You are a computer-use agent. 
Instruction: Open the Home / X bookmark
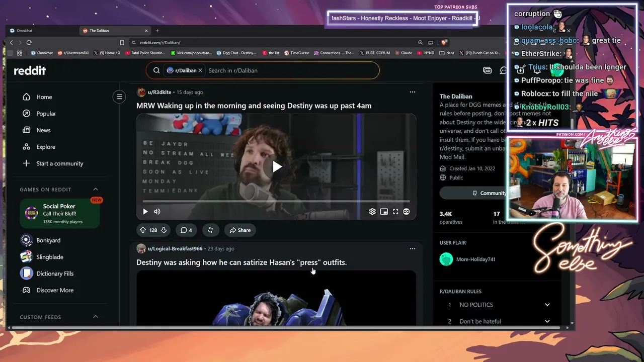click(x=107, y=53)
